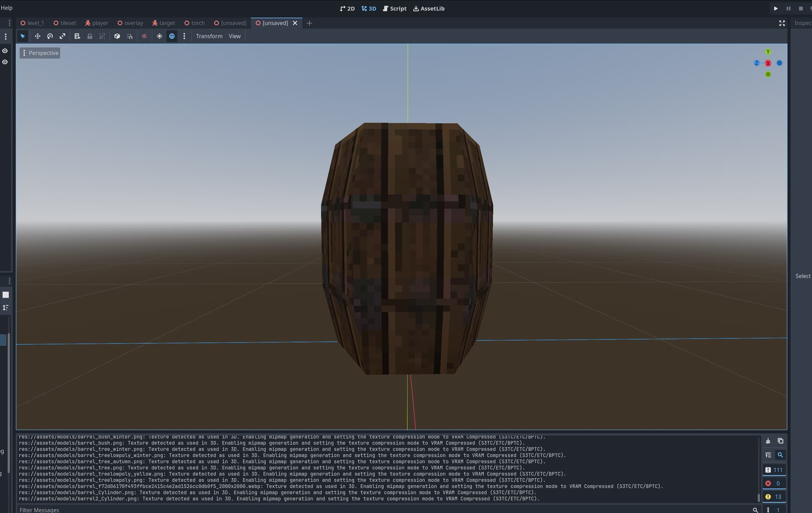Switch to the target scene tab
This screenshot has width=812, height=513.
pos(164,23)
